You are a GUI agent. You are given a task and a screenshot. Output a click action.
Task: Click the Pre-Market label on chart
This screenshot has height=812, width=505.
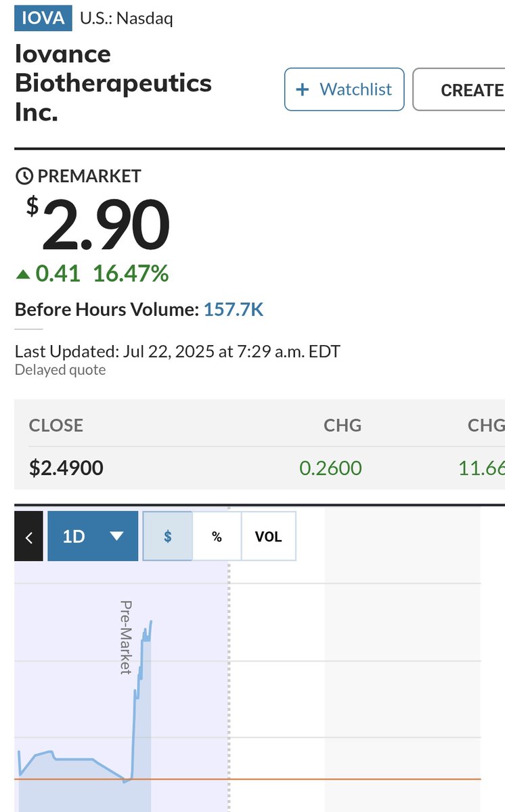(125, 637)
